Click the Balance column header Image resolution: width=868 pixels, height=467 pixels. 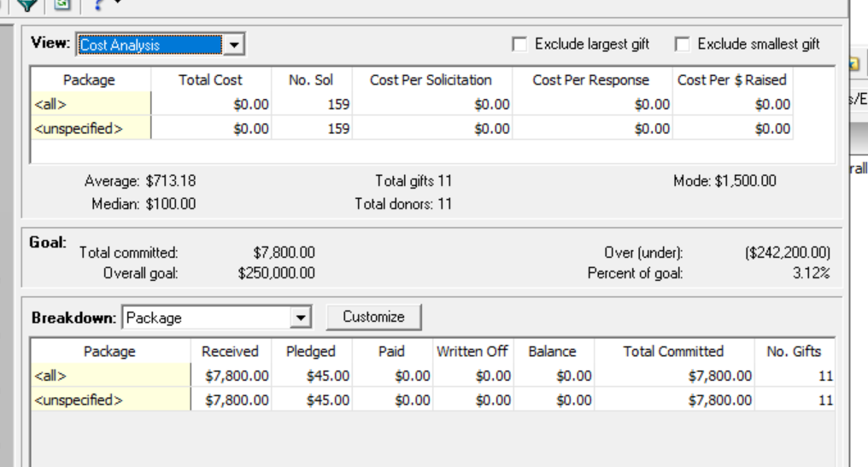tap(553, 352)
